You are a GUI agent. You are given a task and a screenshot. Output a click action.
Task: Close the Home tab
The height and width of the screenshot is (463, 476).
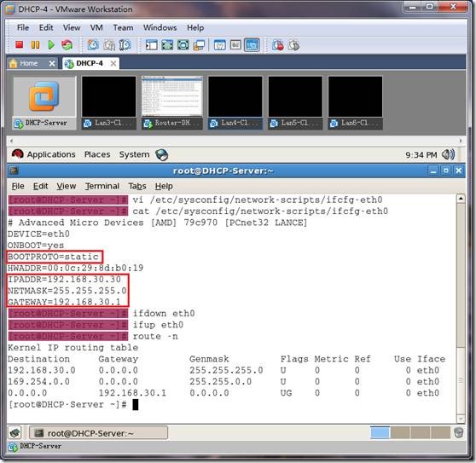pyautogui.click(x=52, y=63)
